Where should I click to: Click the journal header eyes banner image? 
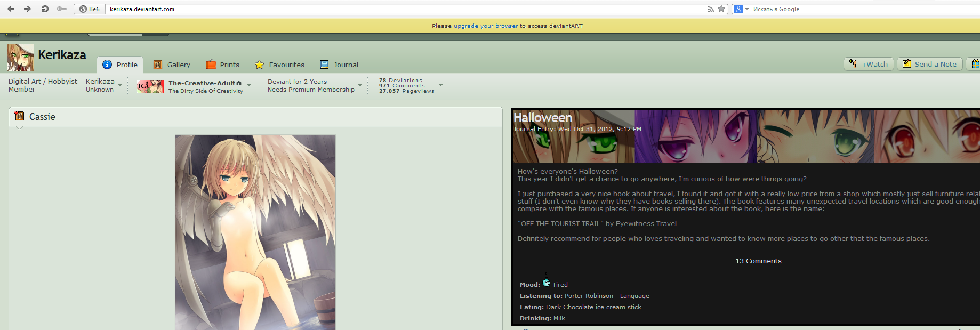point(746,136)
